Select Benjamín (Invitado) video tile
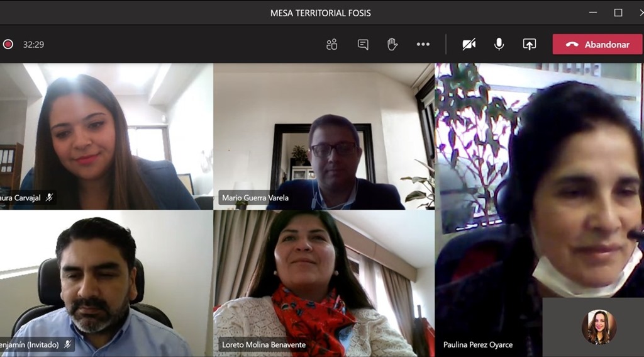Image resolution: width=644 pixels, height=357 pixels. pos(106,284)
